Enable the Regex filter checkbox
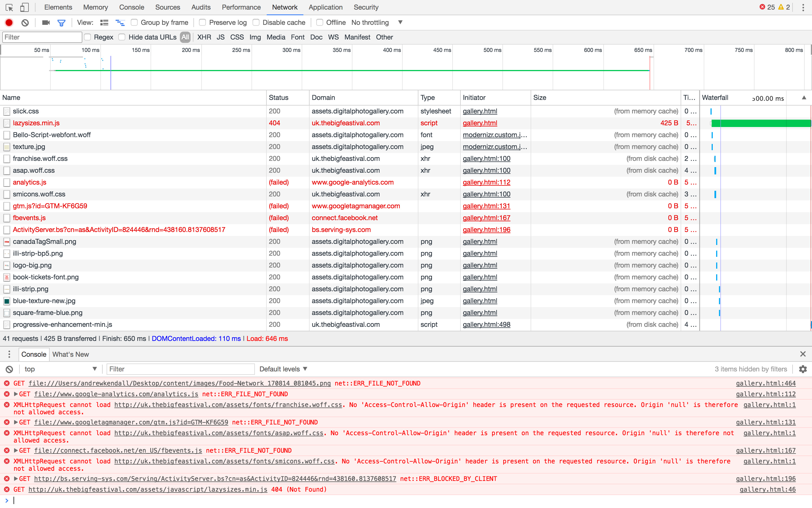The image size is (812, 508). tap(88, 37)
